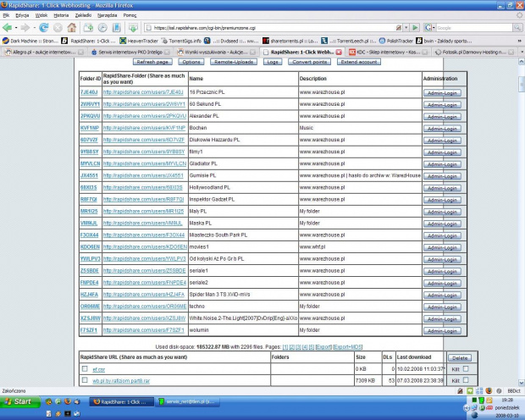Open the History clock icon in toolbar

pos(102,28)
